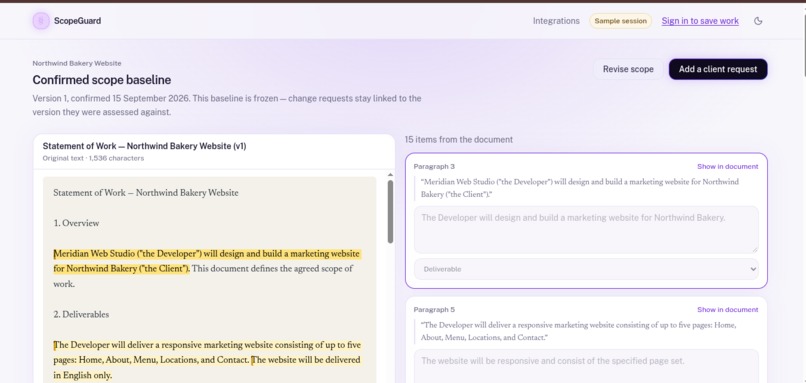Select the highlighted Meridian Web Studio sentence
806x383 pixels.
pyautogui.click(x=207, y=261)
